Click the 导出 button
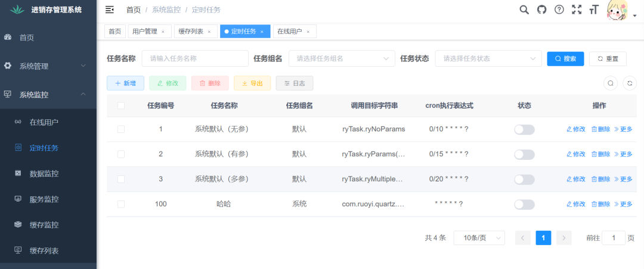The height and width of the screenshot is (269, 644). (252, 83)
